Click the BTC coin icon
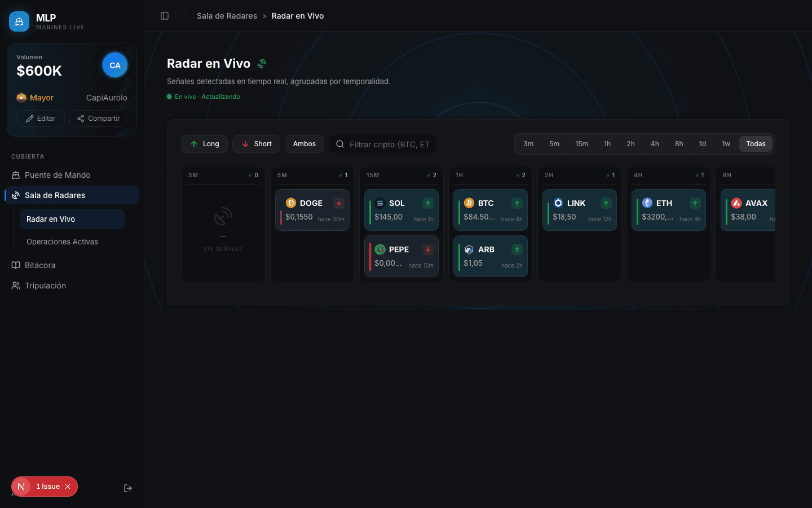Image resolution: width=812 pixels, height=508 pixels. [x=469, y=203]
